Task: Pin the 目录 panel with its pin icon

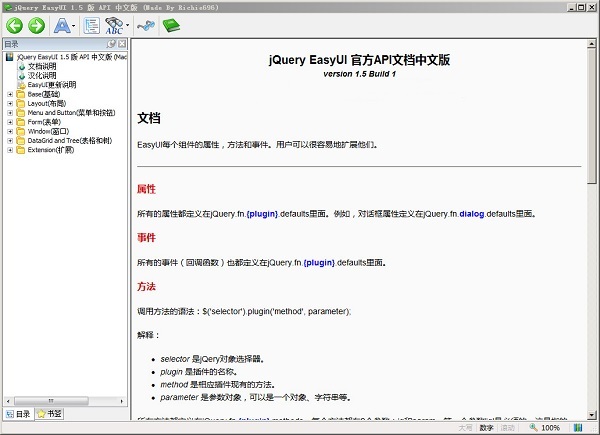Action: pos(111,44)
